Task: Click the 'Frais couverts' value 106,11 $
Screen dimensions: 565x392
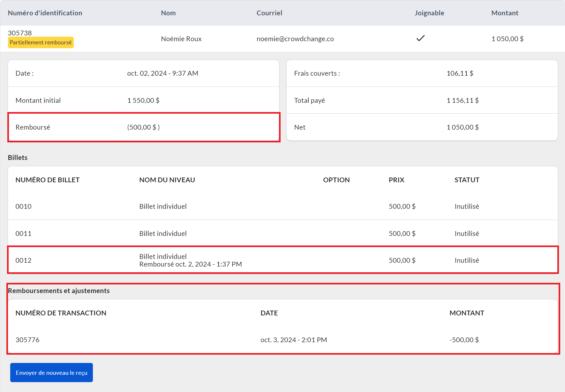Action: 460,73
